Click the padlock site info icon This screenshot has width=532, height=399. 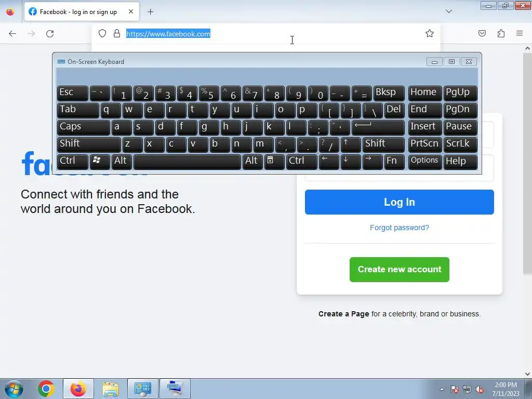tap(117, 33)
